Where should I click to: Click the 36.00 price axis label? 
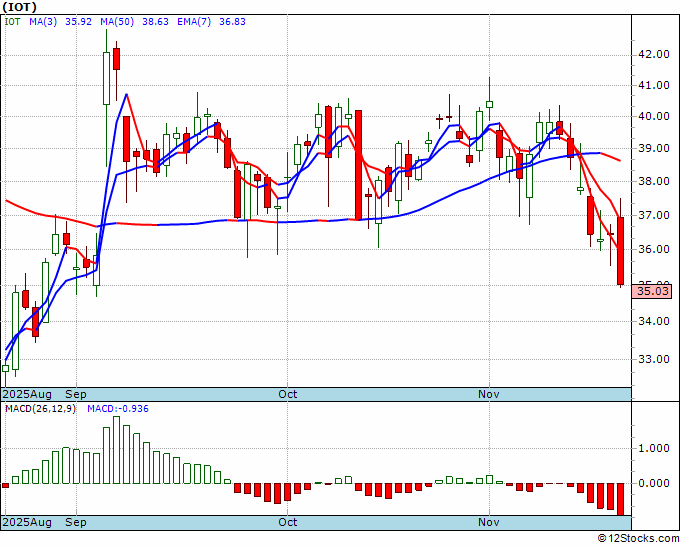click(654, 249)
